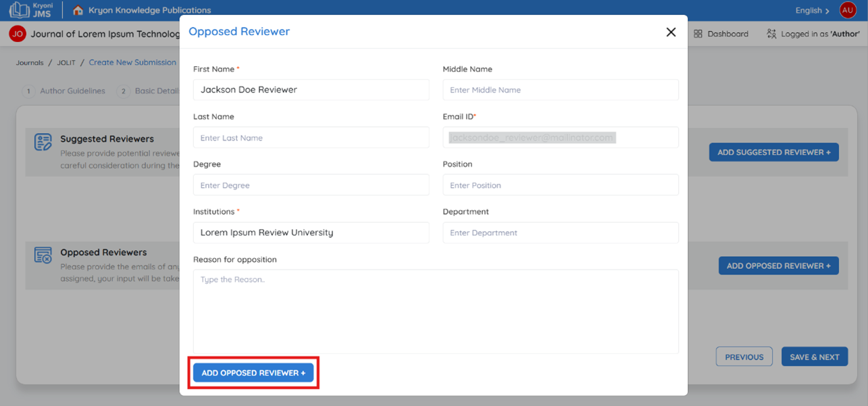The height and width of the screenshot is (406, 868).
Task: Click the Kryon Knowledge Publications title
Action: click(x=150, y=10)
